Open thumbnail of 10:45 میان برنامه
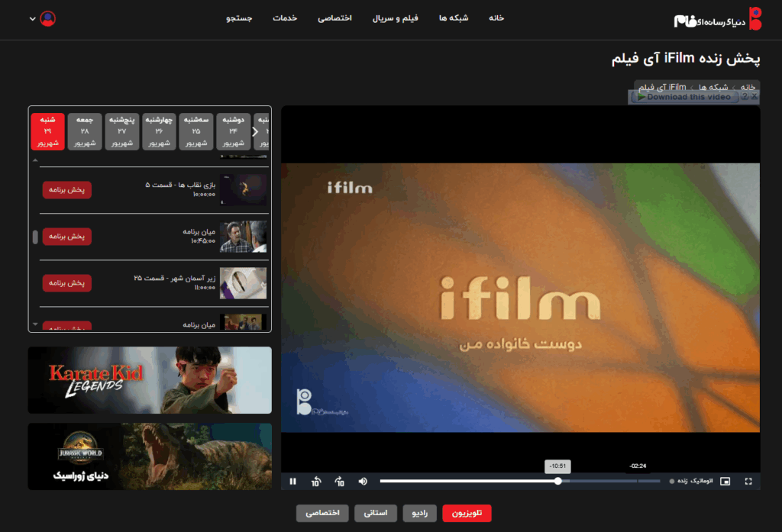Viewport: 782px width, 532px height. pos(244,237)
